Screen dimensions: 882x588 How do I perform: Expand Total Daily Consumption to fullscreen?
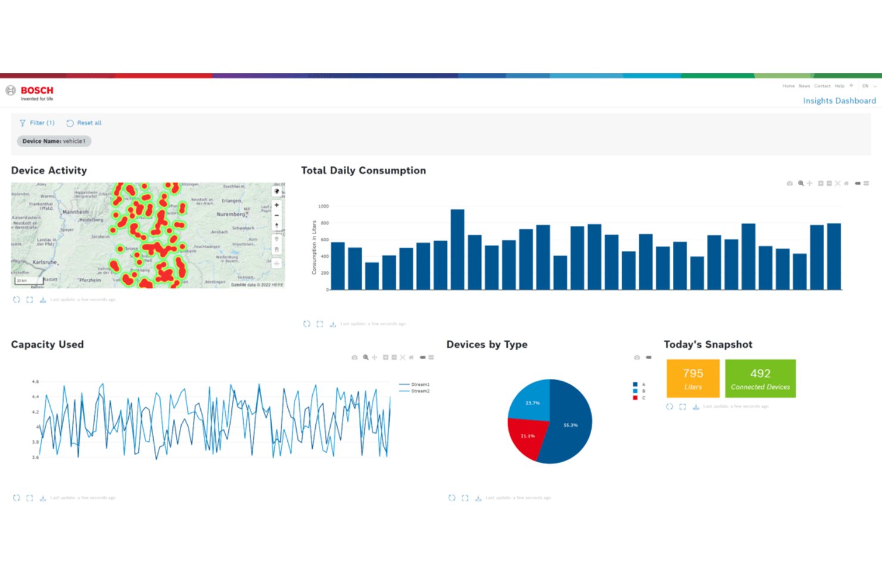click(x=320, y=324)
